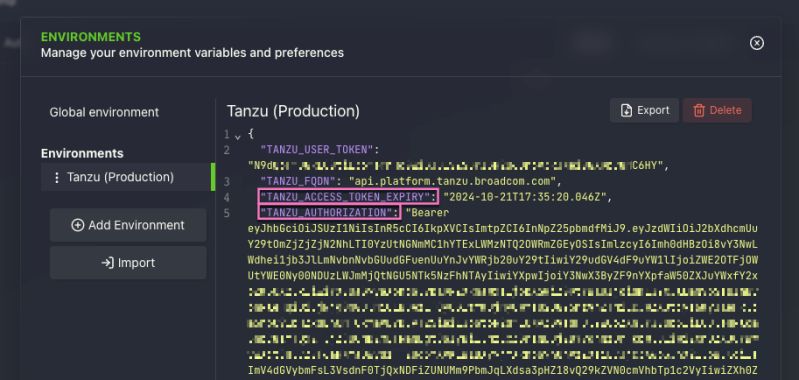The image size is (799, 380).
Task: Click the ENVIRONMENTS dialog heading
Action: point(91,37)
